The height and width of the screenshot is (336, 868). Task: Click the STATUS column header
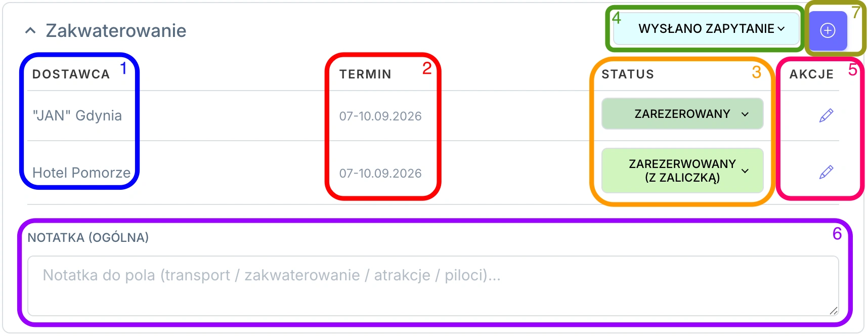628,74
